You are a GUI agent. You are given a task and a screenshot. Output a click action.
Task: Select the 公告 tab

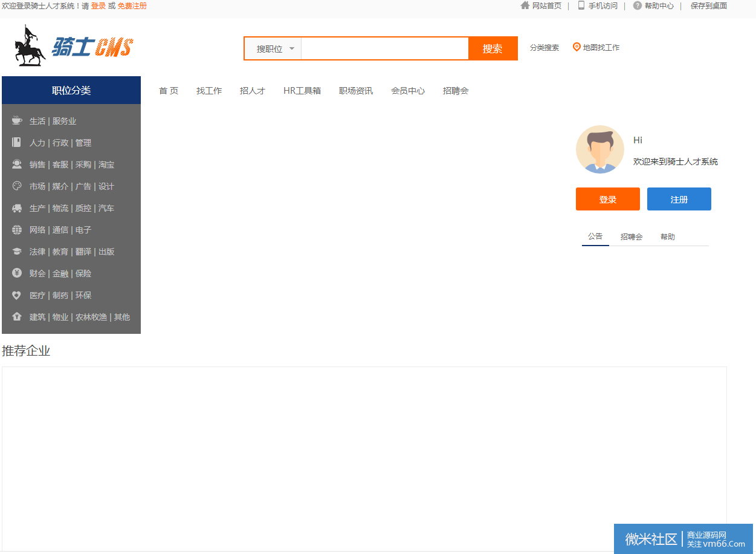595,236
